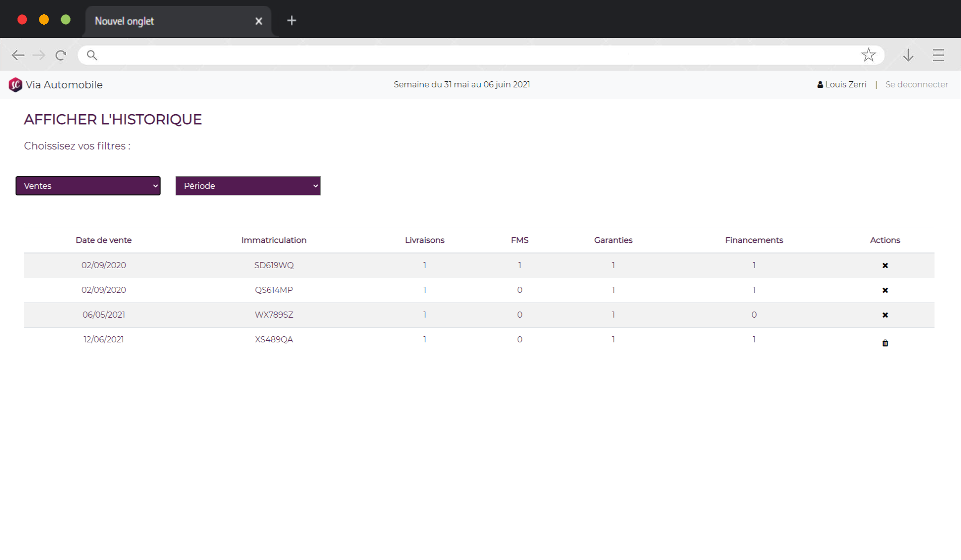Bookmark page with the star icon

(868, 55)
